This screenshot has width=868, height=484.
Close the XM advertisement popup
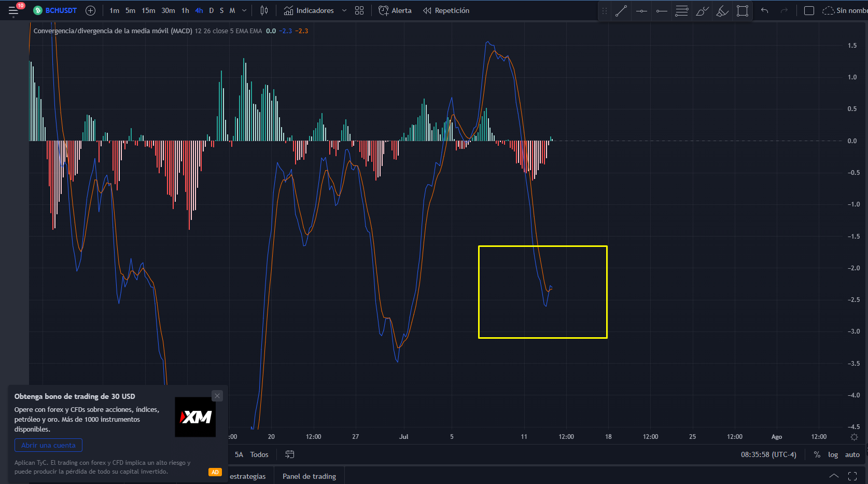pyautogui.click(x=217, y=396)
